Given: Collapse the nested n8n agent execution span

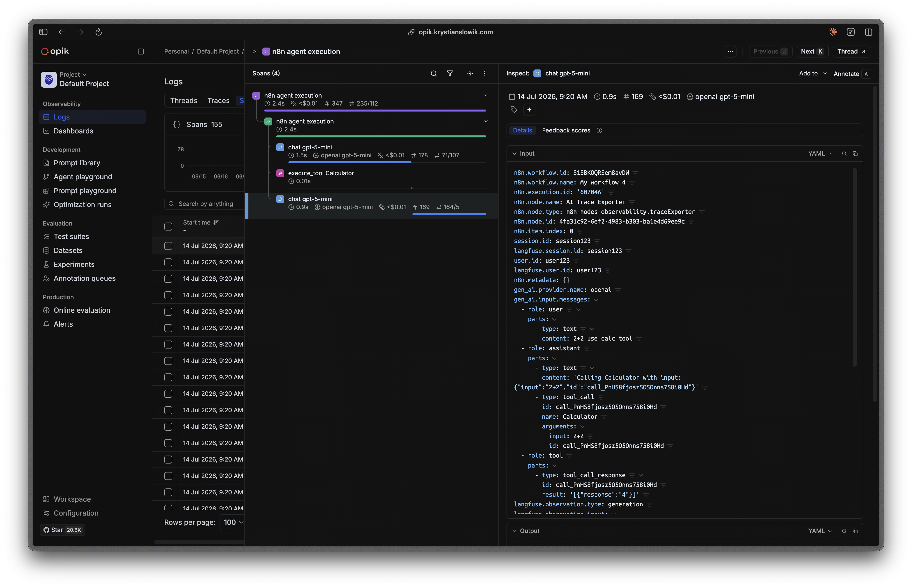Looking at the screenshot, I should tap(486, 121).
